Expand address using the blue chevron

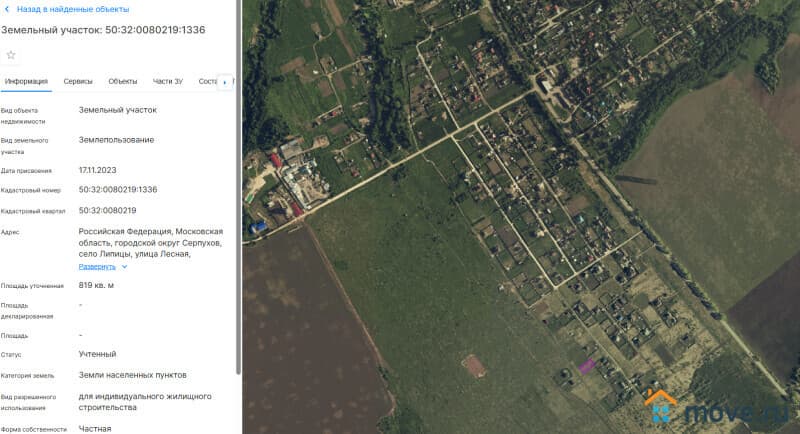point(124,267)
